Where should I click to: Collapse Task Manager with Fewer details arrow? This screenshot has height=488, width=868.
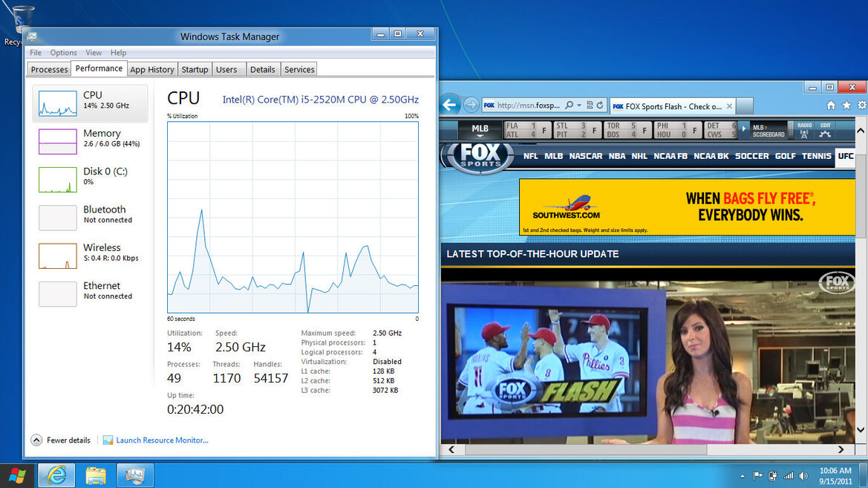coord(36,440)
